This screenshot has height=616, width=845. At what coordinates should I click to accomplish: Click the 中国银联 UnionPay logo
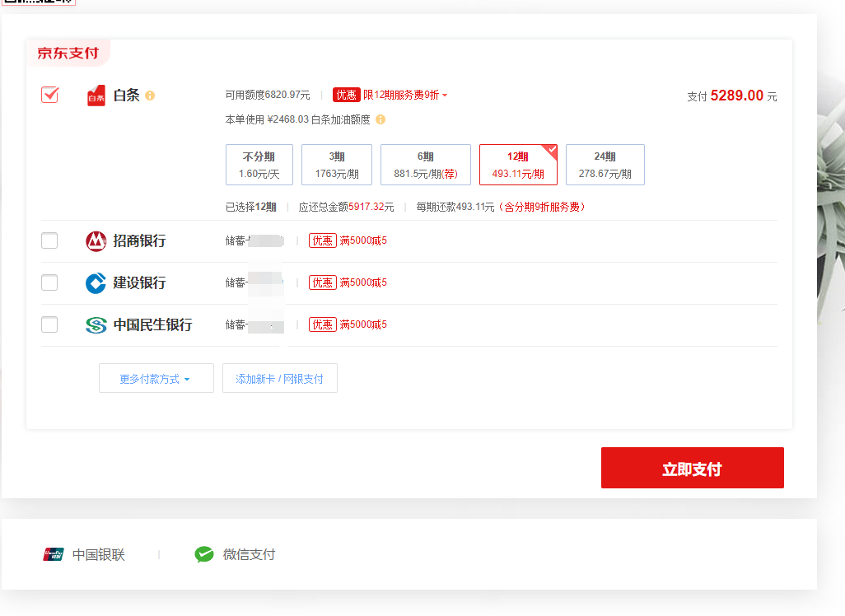click(x=54, y=554)
